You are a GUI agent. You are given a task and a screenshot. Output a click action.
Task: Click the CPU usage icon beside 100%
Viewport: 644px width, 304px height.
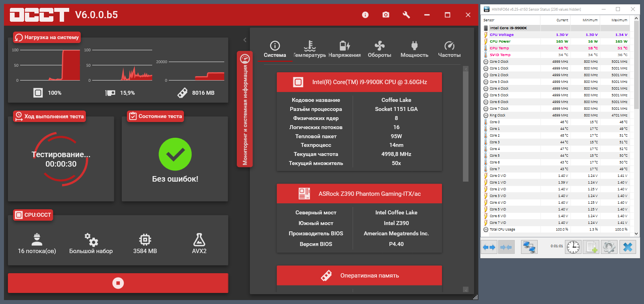coord(38,93)
